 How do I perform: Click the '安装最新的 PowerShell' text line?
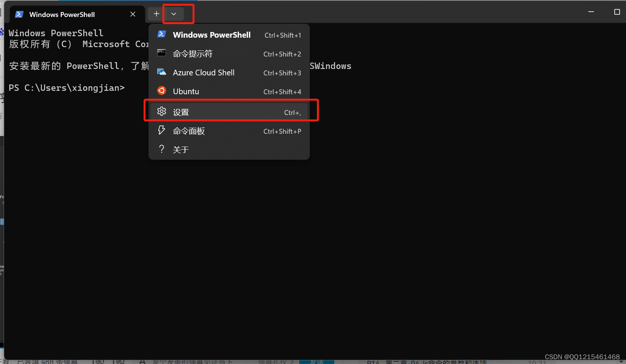(78, 66)
